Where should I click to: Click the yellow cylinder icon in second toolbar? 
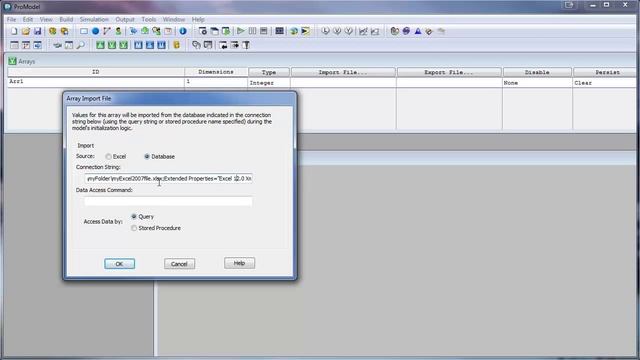click(177, 45)
